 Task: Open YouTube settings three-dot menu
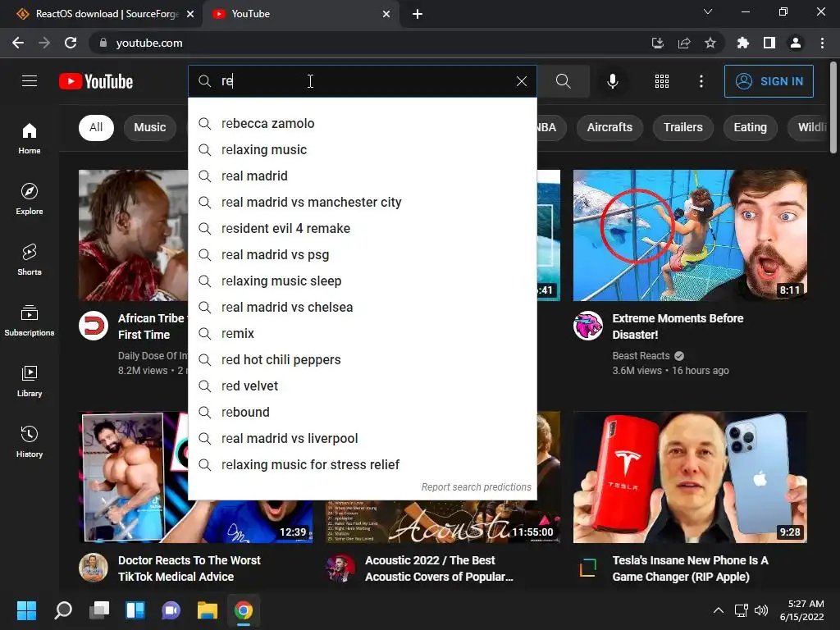[701, 81]
